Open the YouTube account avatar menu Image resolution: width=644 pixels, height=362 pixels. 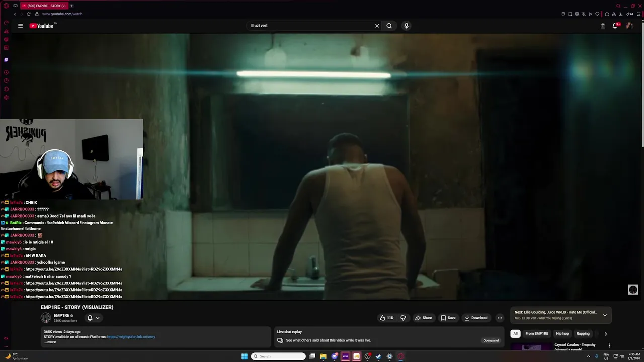[x=629, y=26]
